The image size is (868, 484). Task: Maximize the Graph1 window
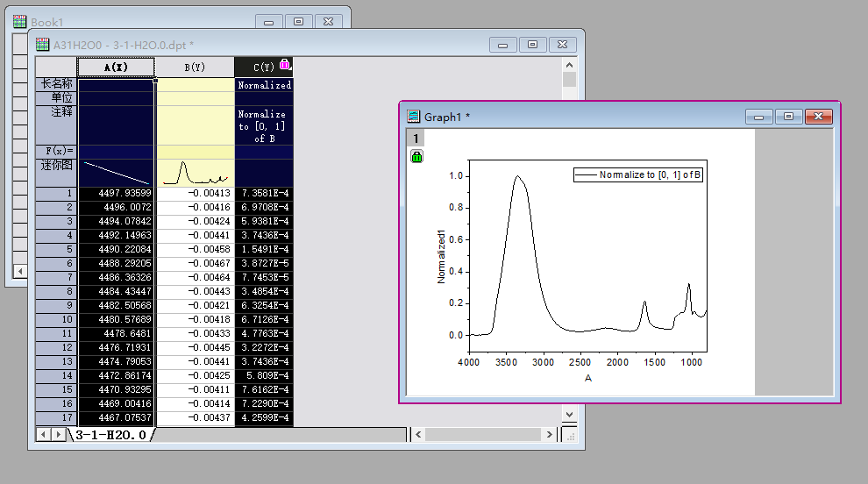(x=788, y=117)
